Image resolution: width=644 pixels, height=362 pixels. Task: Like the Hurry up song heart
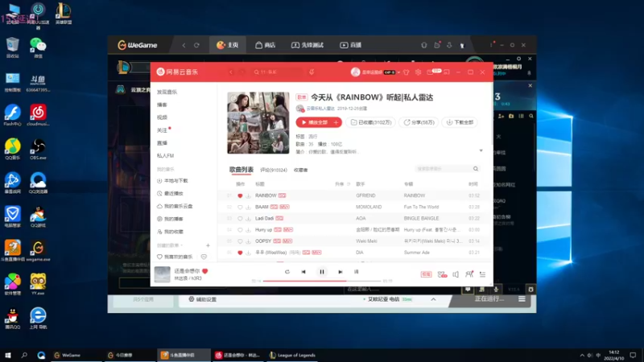tap(240, 230)
